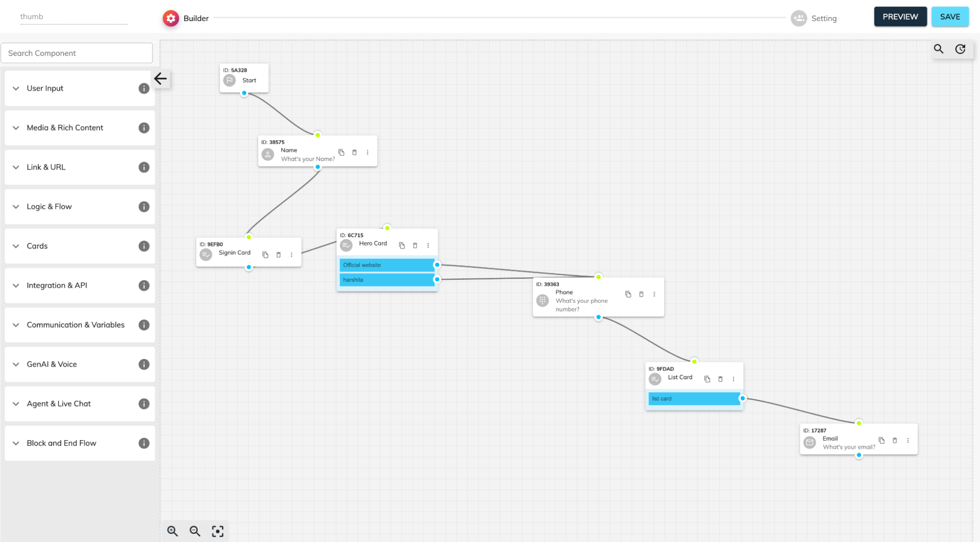
Task: Click the canvas search icon
Action: (938, 49)
